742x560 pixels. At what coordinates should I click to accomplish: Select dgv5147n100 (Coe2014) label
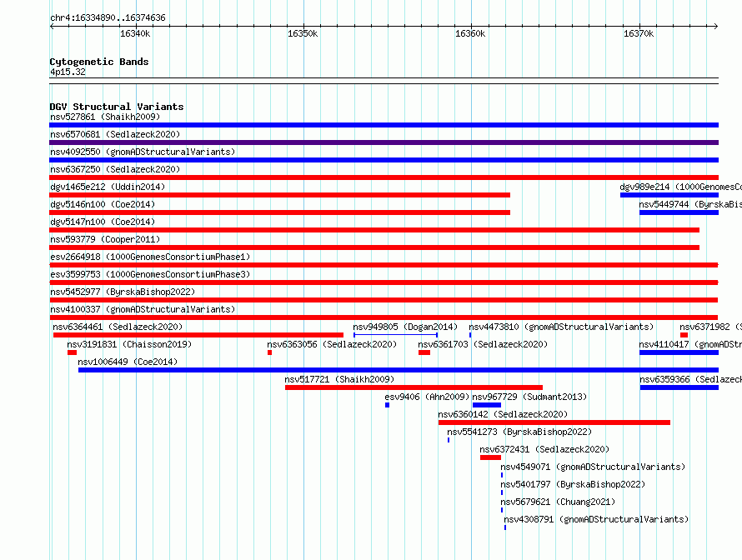(x=103, y=222)
